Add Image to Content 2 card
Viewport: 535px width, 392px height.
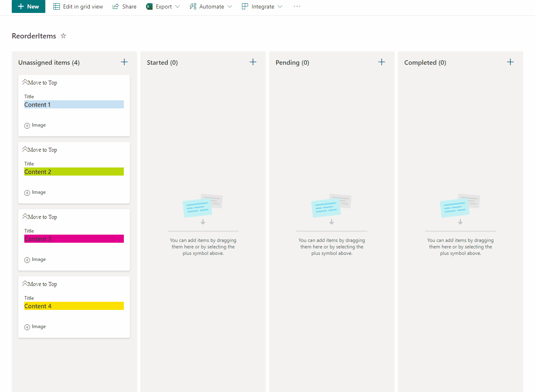[x=35, y=193]
